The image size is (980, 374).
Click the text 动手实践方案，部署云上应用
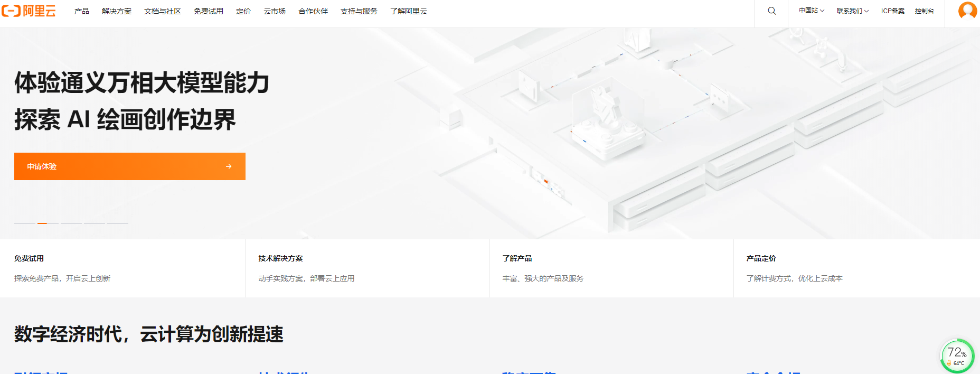pyautogui.click(x=306, y=278)
